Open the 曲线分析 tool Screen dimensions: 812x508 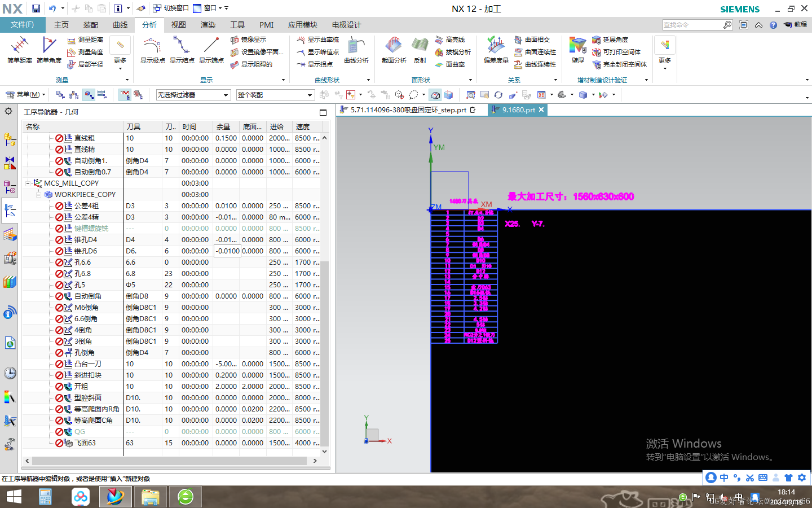(356, 50)
